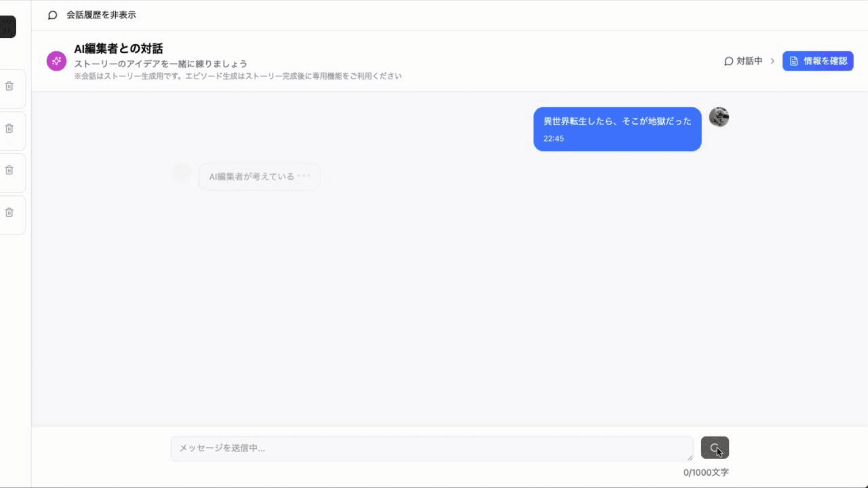Image resolution: width=868 pixels, height=488 pixels.
Task: Delete the third conversation with its trash icon
Action: (x=9, y=170)
